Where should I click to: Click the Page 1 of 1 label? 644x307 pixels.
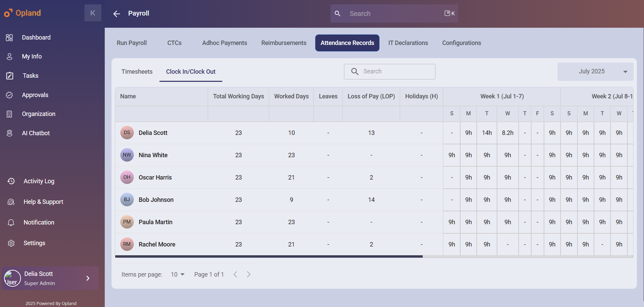click(209, 275)
